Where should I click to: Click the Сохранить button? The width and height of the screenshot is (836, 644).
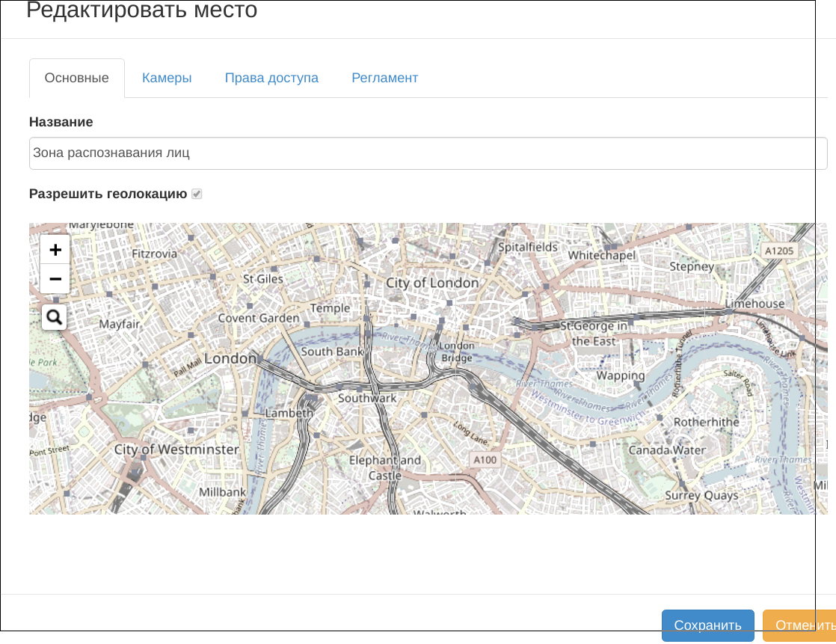click(x=707, y=625)
